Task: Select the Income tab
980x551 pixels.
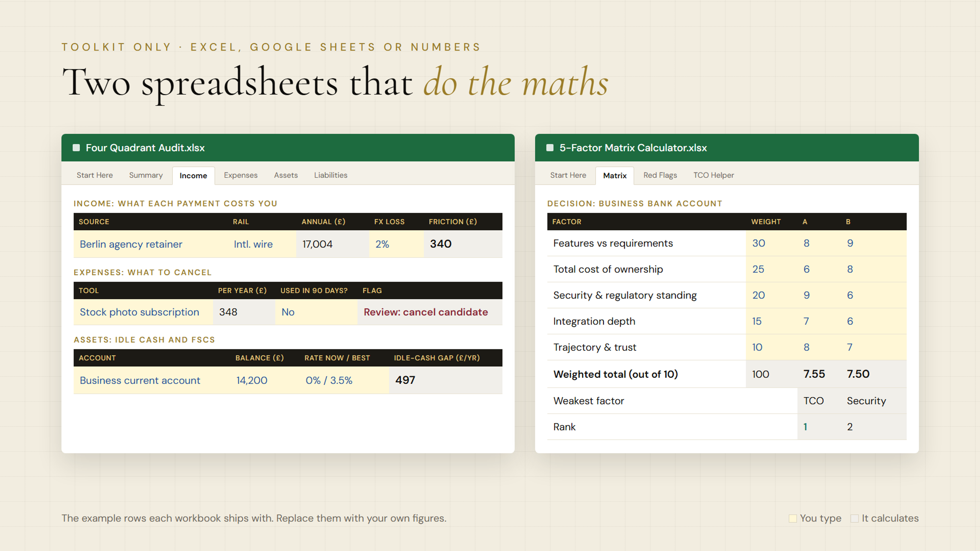Action: coord(193,176)
